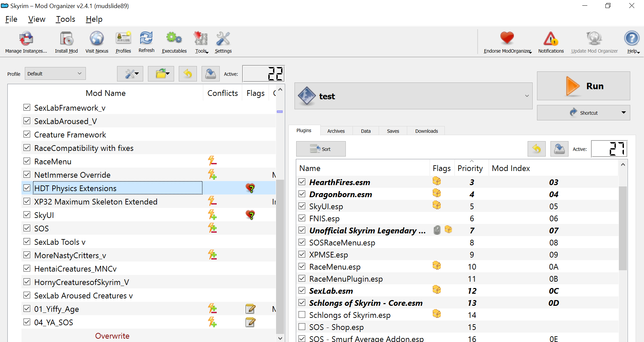The image size is (644, 342).
Task: Open the Tools menu in the menu bar
Action: 65,19
